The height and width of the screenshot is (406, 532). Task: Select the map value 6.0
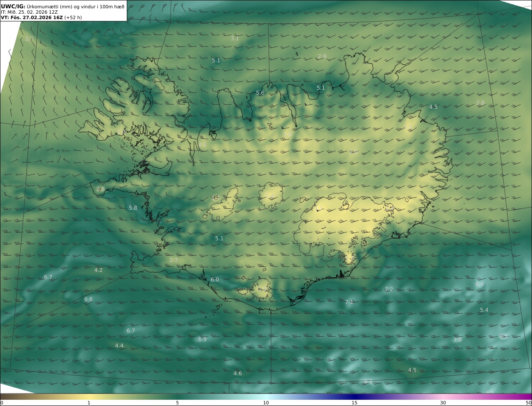[x=215, y=280]
